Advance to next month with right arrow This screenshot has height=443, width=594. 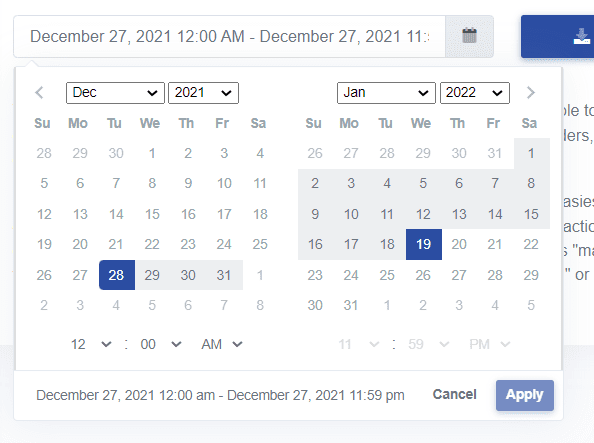(530, 92)
